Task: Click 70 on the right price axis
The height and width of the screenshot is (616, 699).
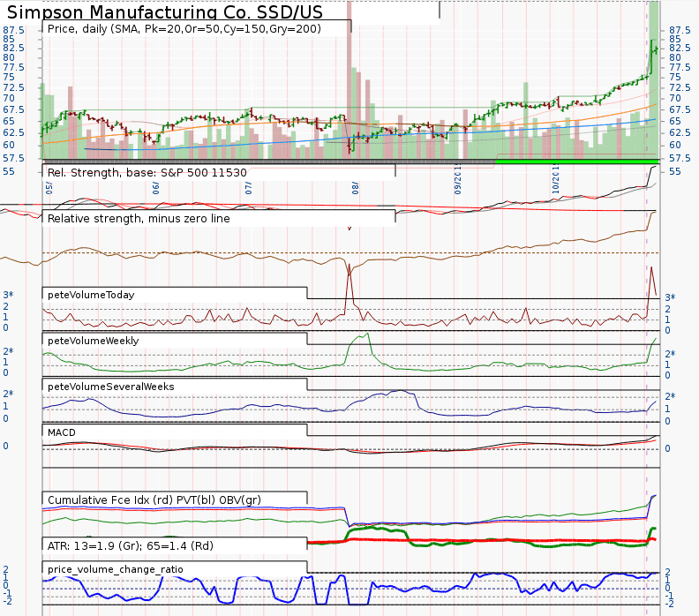Action: [675, 98]
